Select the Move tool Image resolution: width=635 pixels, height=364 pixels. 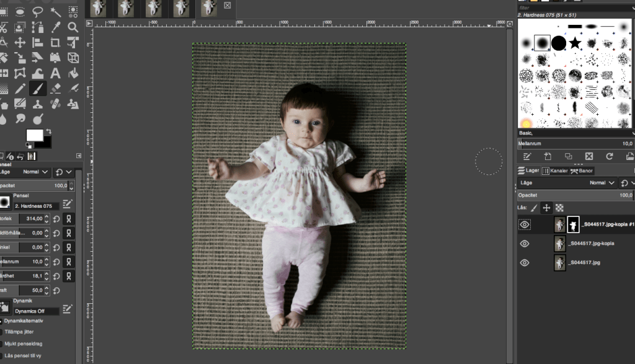point(20,43)
